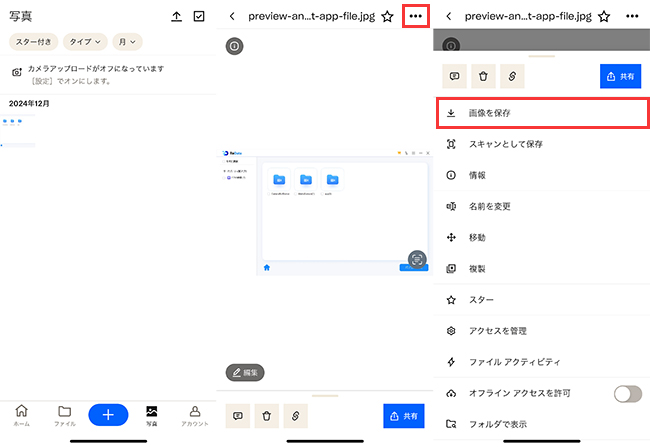The image size is (650, 447).
Task: Tap the sheet grabber handle above the action sheet
Action: click(541, 56)
